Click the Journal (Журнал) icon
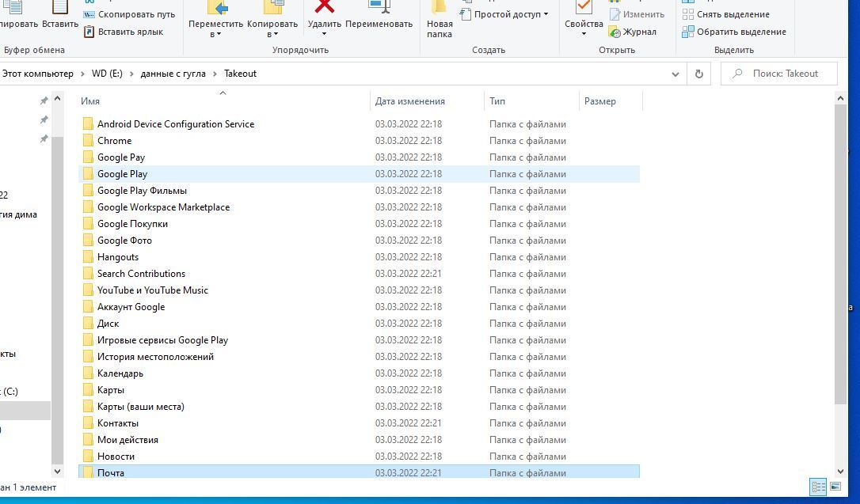860x504 pixels. click(x=615, y=32)
